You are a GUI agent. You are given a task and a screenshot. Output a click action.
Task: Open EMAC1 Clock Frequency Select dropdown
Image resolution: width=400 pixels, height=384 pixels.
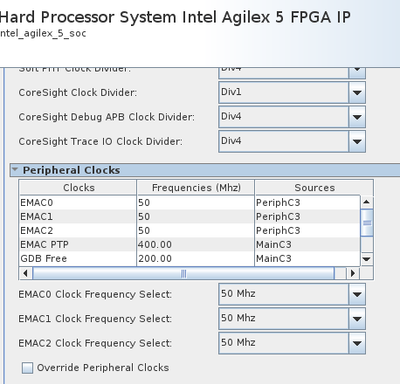tap(292, 319)
